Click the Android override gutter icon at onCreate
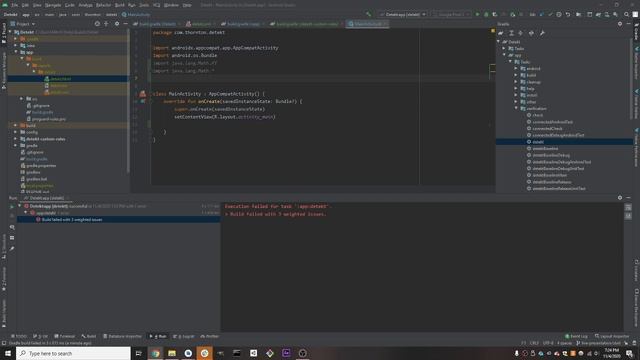Viewport: 640px width, 360px height. [x=143, y=101]
